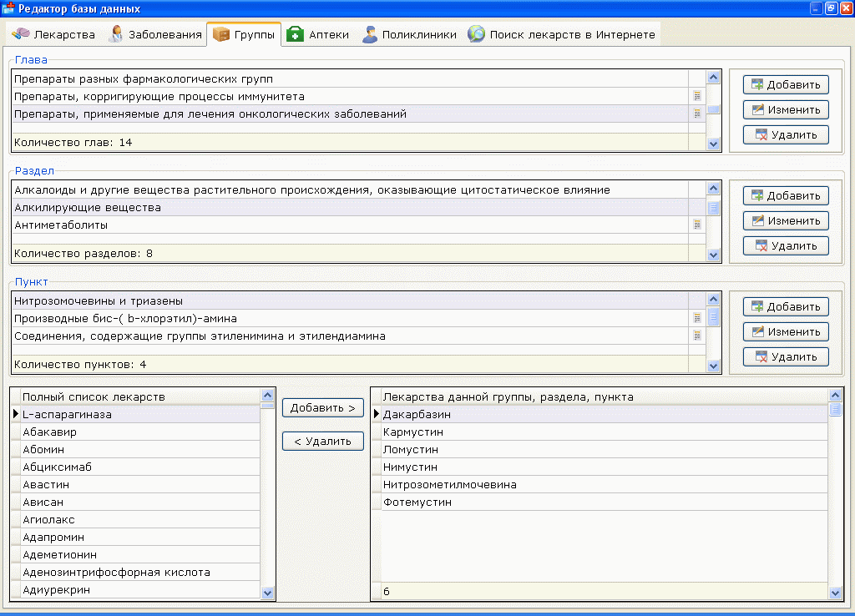
Task: Select 'Нитрозометилмочевина' in group drugs list
Action: [x=605, y=484]
